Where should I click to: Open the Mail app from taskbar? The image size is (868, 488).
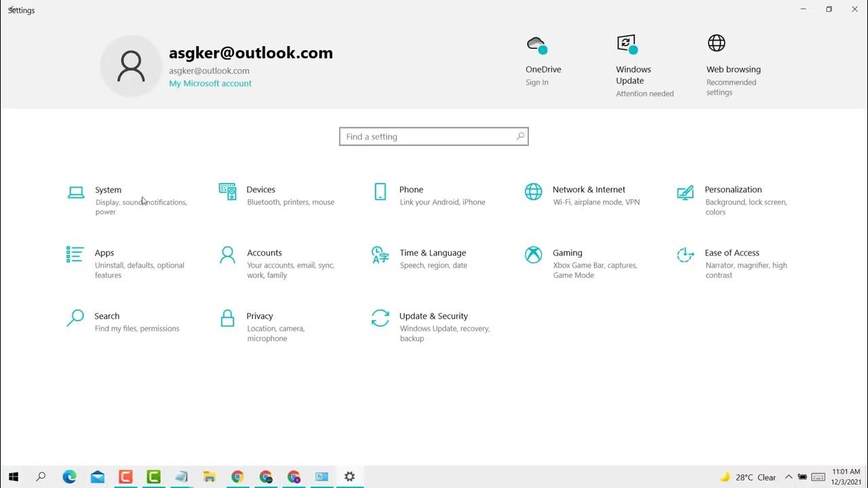tap(97, 477)
